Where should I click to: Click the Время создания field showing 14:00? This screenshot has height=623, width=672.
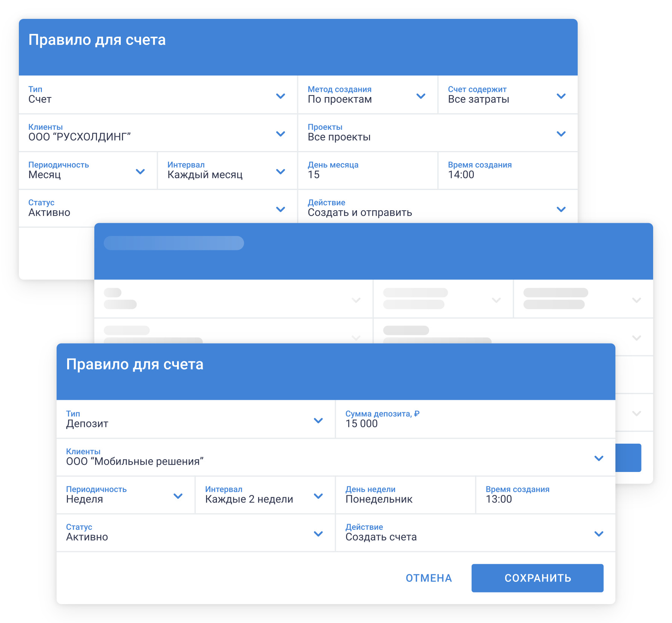[x=507, y=171]
